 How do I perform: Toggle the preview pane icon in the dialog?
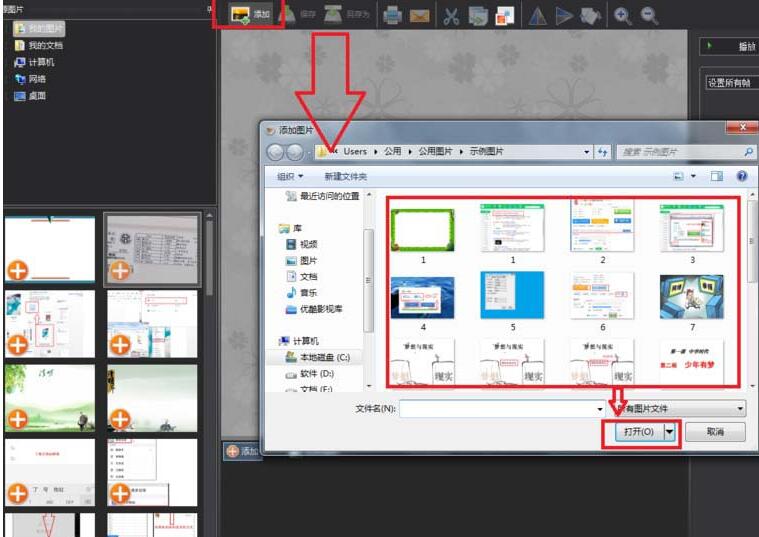(716, 176)
